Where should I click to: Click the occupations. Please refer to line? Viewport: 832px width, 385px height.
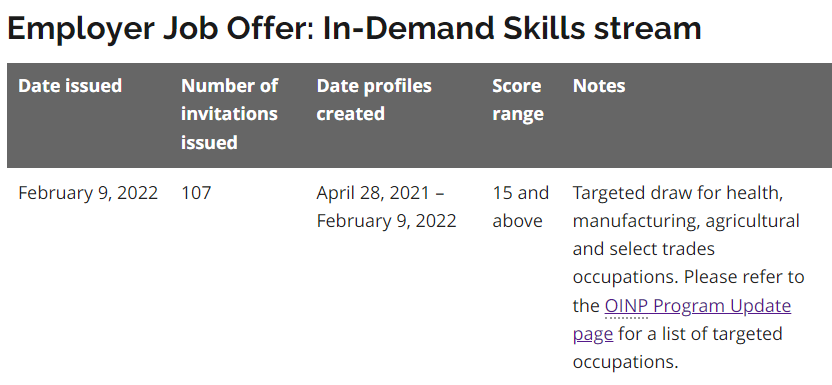[x=688, y=277]
